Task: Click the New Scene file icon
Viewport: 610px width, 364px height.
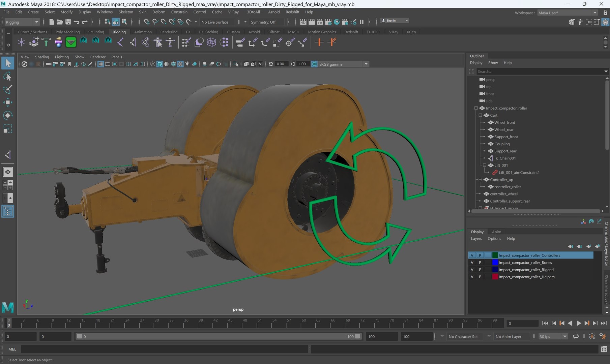Action: click(51, 22)
